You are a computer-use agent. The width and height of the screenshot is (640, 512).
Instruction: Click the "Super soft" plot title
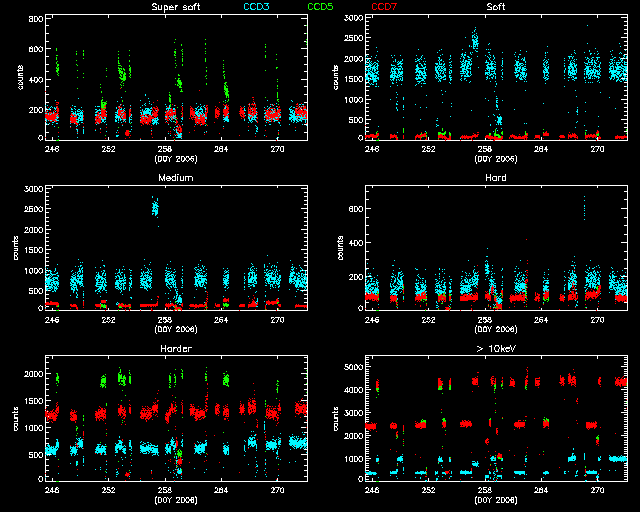179,7
